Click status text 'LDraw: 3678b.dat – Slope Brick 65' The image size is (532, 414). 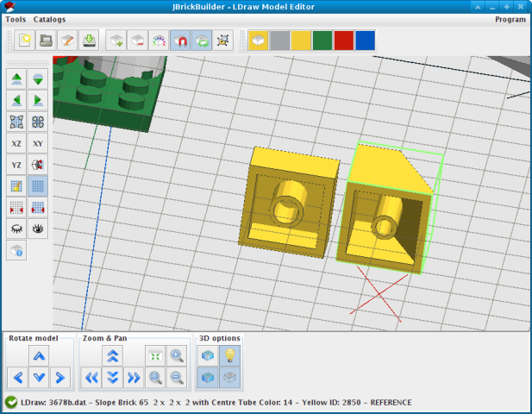click(x=84, y=403)
